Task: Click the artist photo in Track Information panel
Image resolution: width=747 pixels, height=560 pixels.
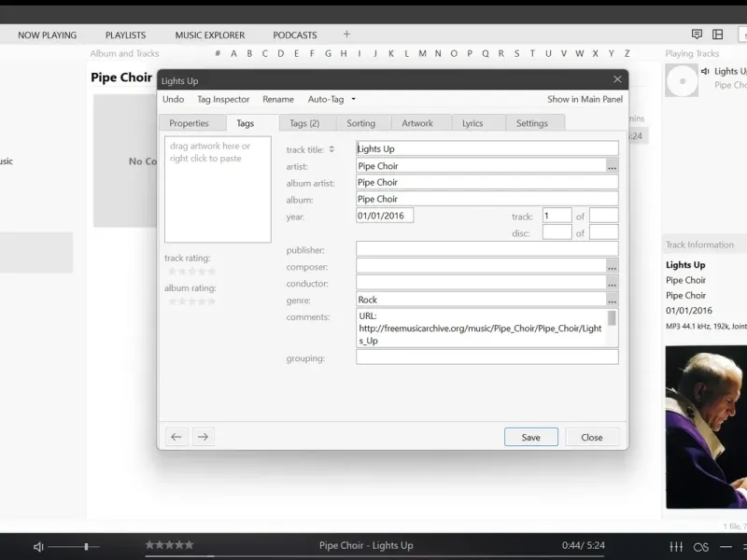Action: point(706,427)
